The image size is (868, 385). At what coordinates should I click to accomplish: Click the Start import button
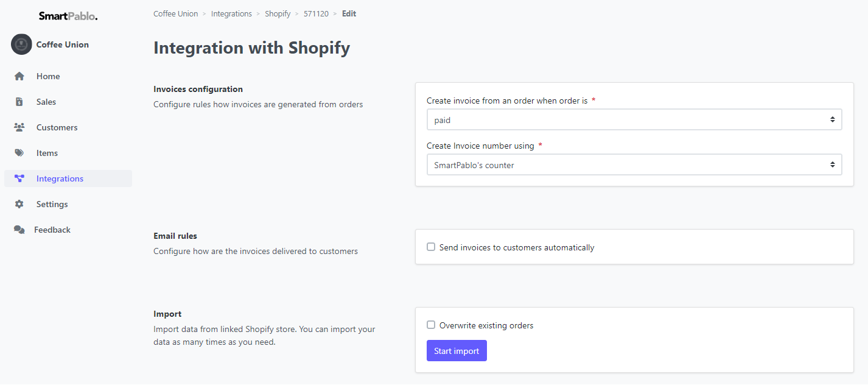coord(457,351)
